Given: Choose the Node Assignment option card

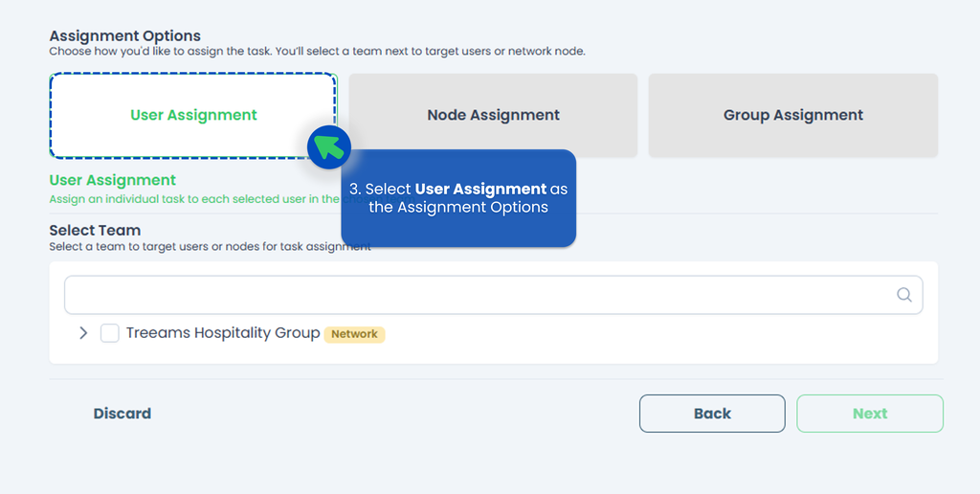Looking at the screenshot, I should (493, 116).
